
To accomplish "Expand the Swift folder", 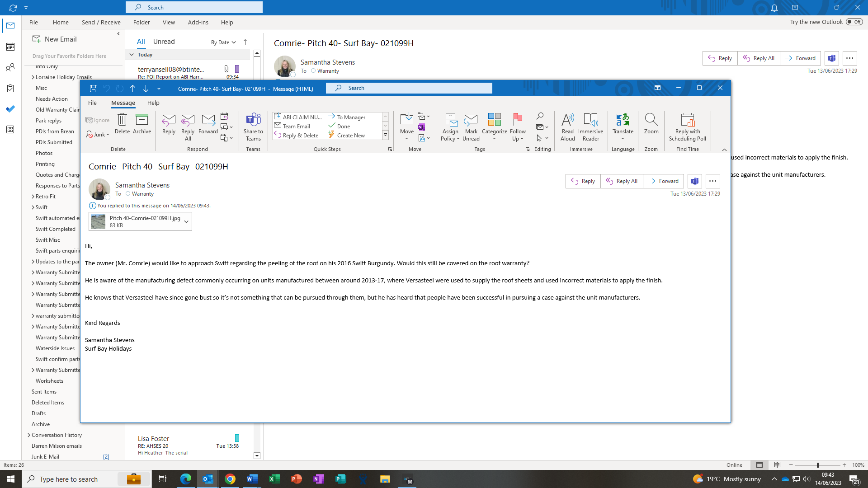I will coord(33,207).
